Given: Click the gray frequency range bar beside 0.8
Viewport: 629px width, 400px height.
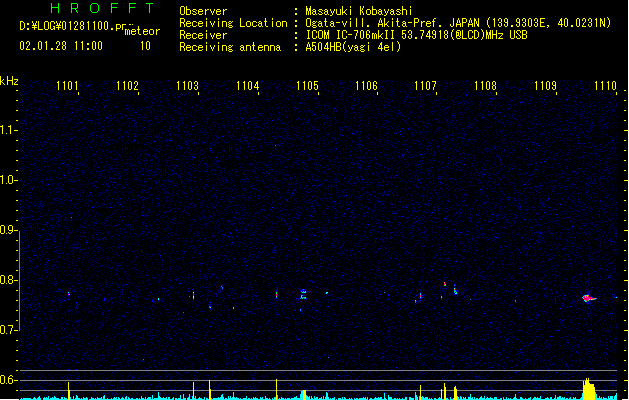Looking at the screenshot, I should click(x=19, y=281).
